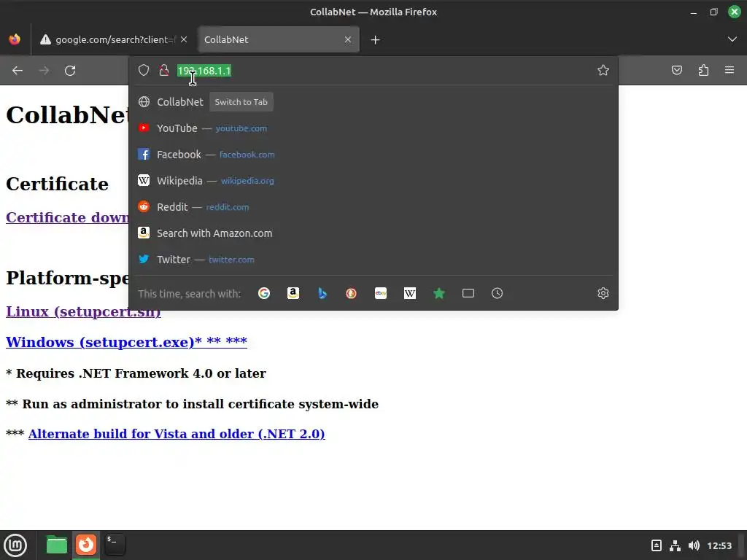Search this time with DuckDuckGo
The width and height of the screenshot is (747, 560).
pos(351,293)
